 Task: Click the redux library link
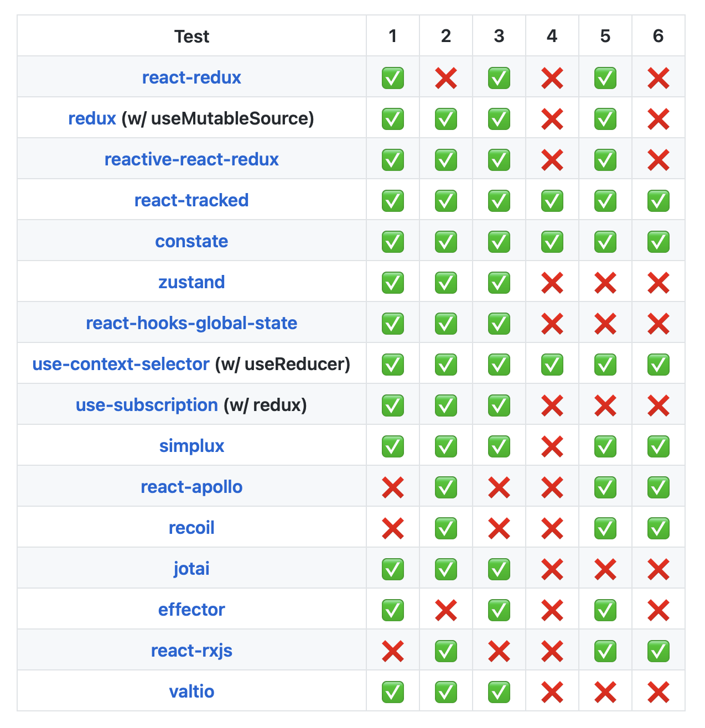point(92,118)
